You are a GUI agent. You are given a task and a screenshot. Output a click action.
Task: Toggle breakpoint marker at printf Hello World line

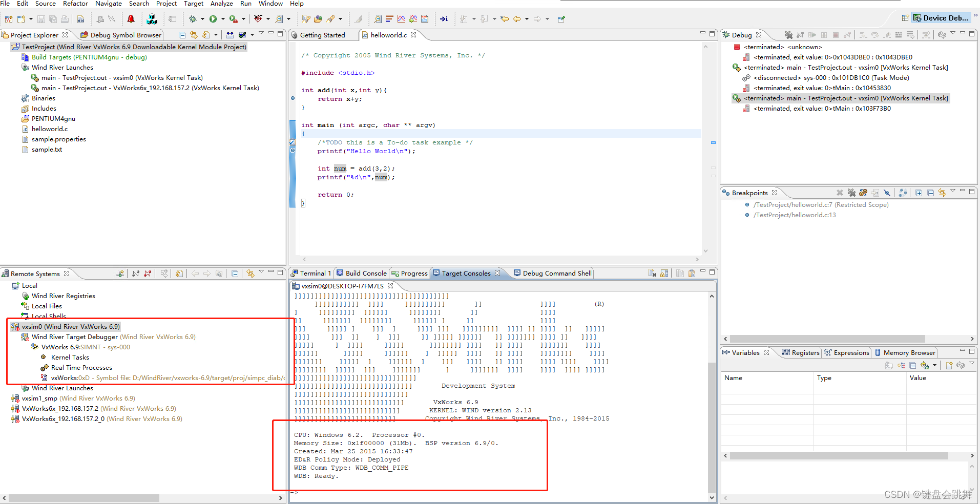pos(293,151)
